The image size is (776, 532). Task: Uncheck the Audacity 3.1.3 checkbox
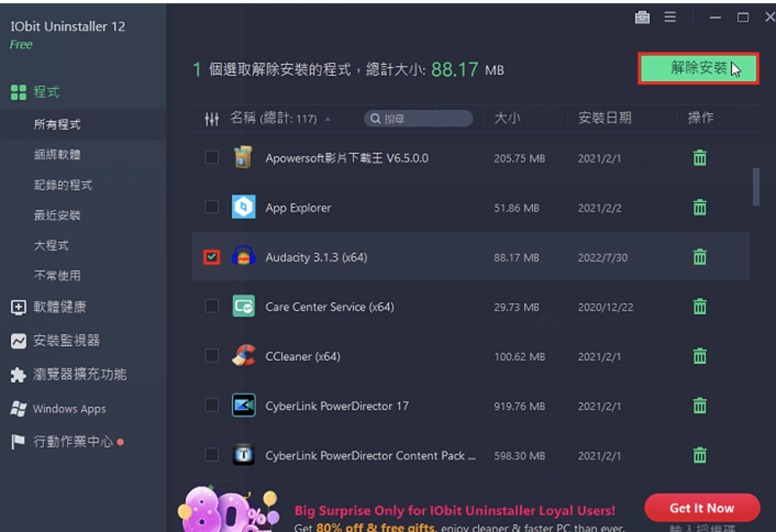click(x=212, y=257)
